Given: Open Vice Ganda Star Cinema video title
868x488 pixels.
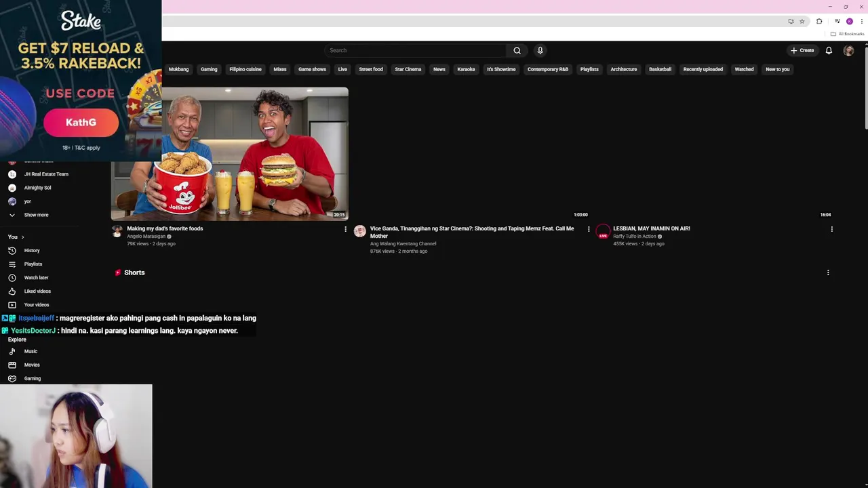Looking at the screenshot, I should tap(472, 232).
